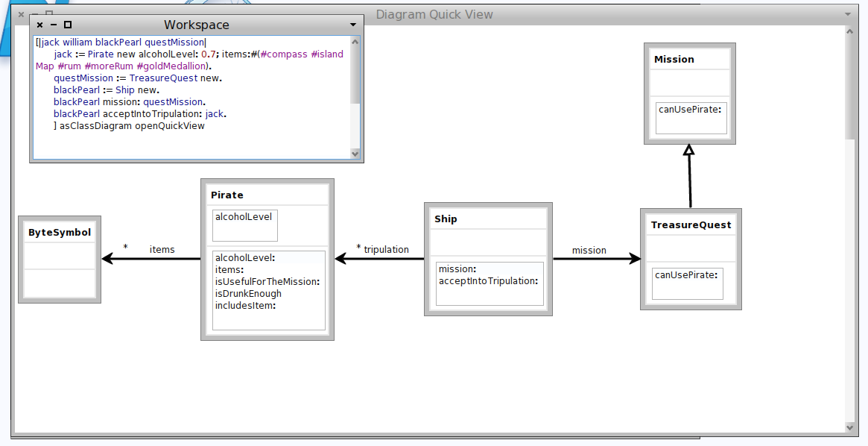Click 'blackPearl mission: questMission' code line

(128, 102)
